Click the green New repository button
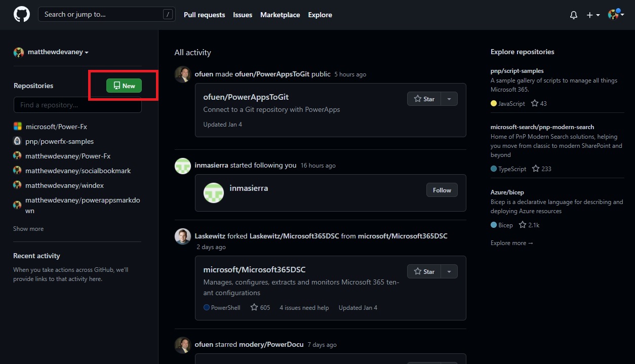Screen dimensions: 635x364 point(124,86)
